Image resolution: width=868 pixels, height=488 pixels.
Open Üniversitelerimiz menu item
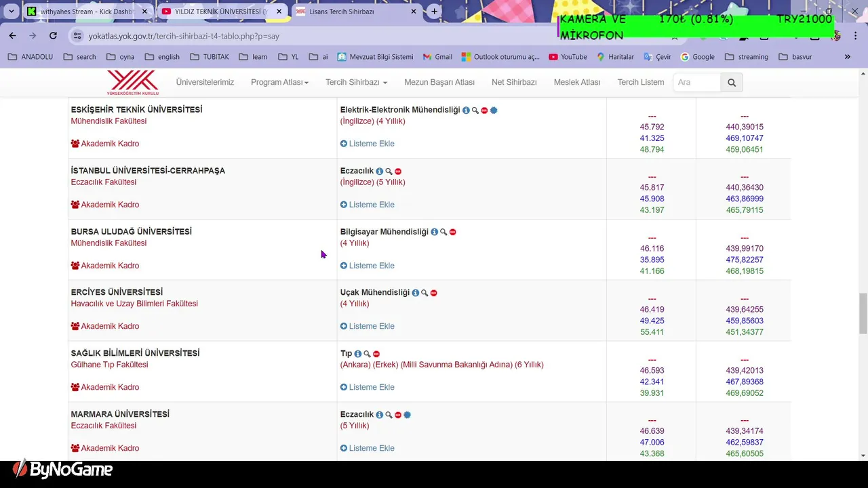[205, 82]
